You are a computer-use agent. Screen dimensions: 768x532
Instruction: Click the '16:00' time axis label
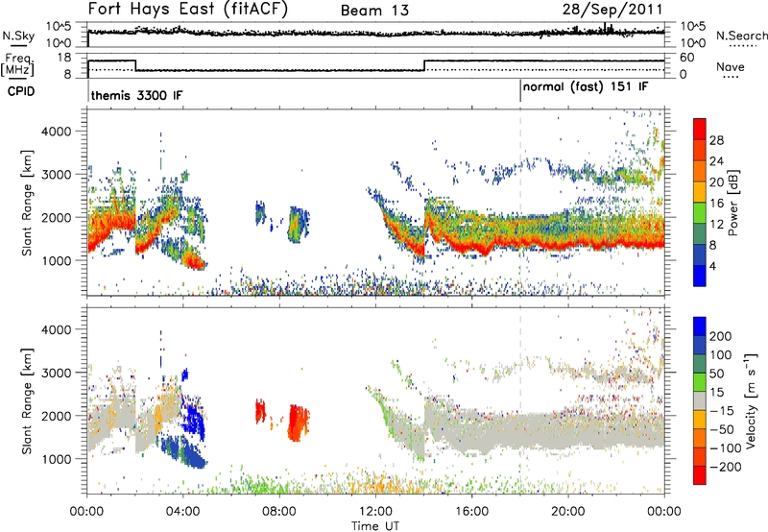pyautogui.click(x=471, y=512)
